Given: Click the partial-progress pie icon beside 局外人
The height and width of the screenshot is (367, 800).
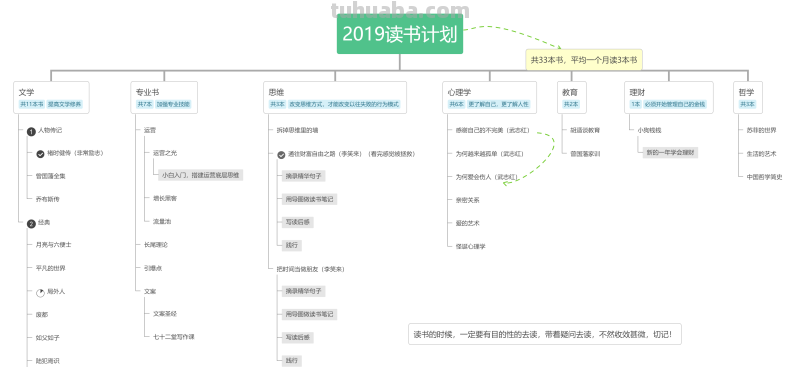Looking at the screenshot, I should (x=40, y=292).
